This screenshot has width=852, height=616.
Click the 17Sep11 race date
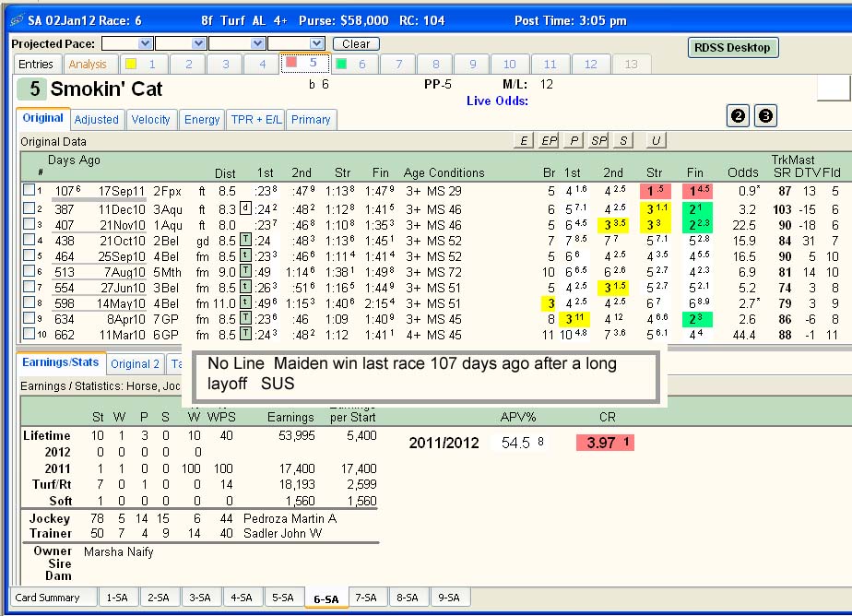[121, 191]
